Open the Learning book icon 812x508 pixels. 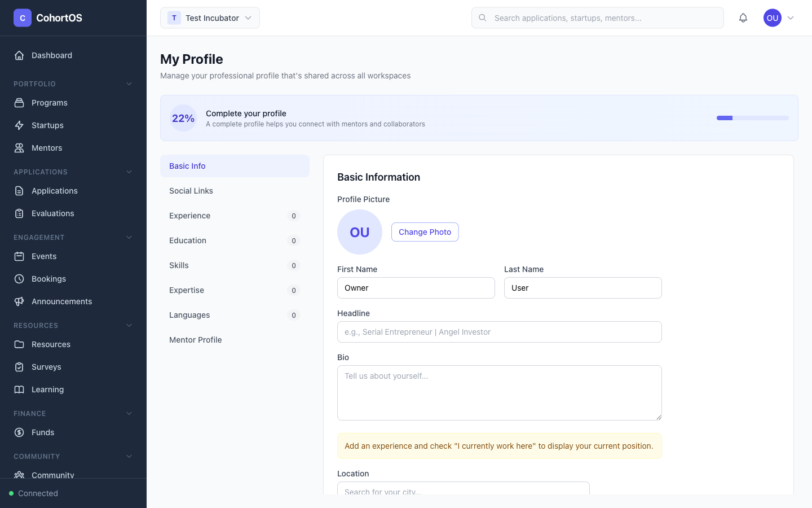pos(19,389)
